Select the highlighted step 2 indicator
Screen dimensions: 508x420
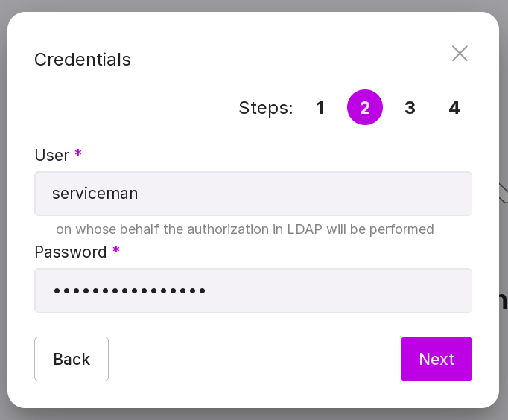pyautogui.click(x=365, y=108)
